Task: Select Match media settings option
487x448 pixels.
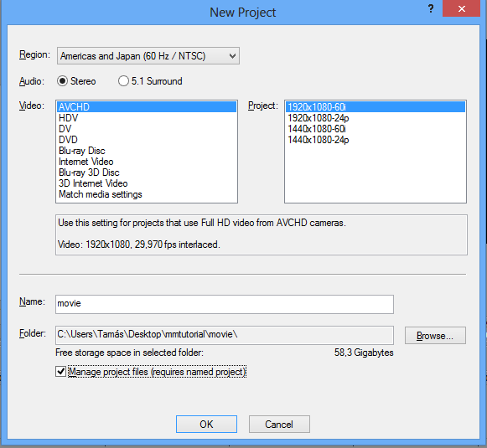Action: [x=147, y=194]
